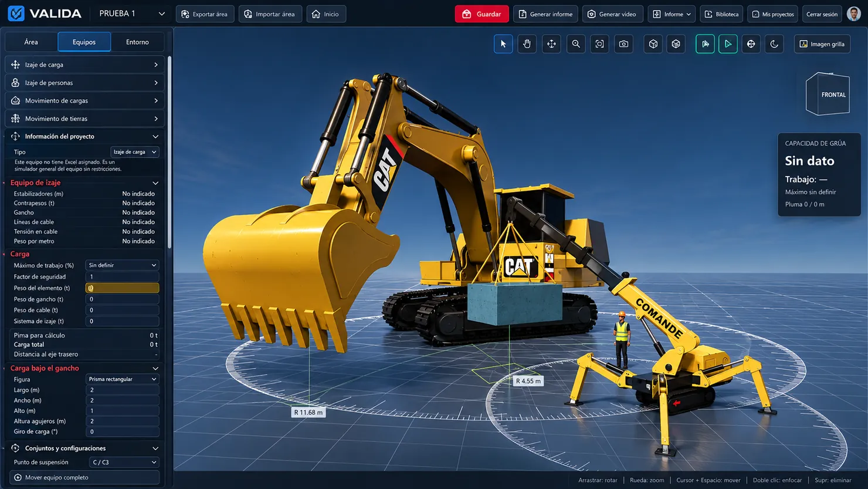Take a snapshot with the camera icon
Screen dimensions: 868x489
[623, 44]
